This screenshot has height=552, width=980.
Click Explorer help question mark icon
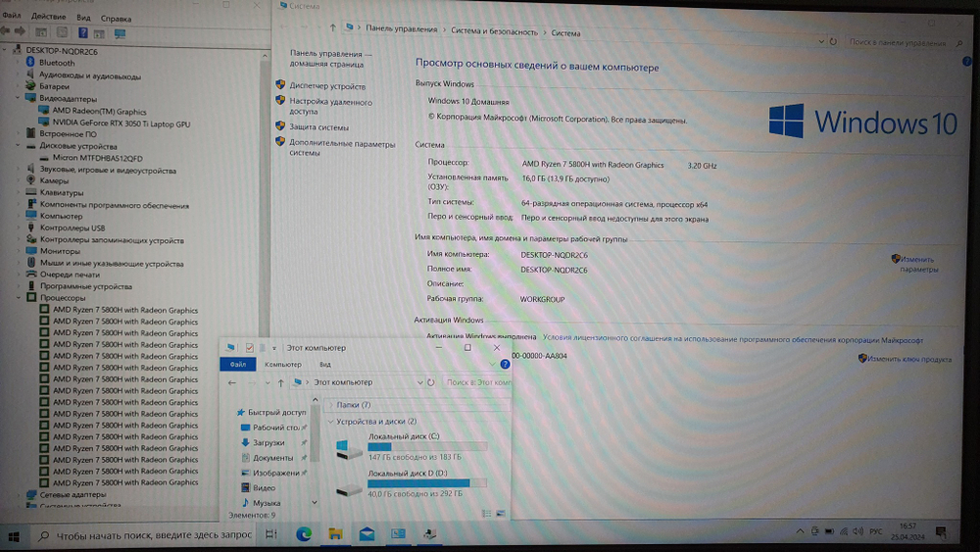505,364
